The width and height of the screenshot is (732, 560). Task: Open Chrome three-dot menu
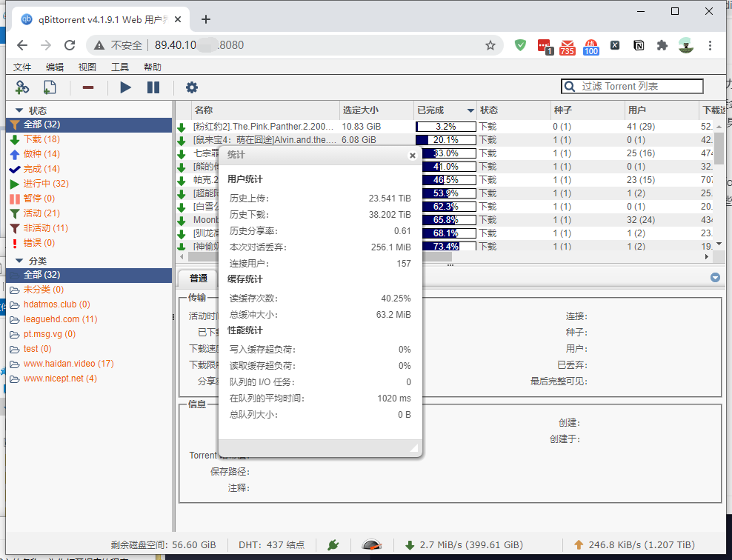tap(710, 45)
